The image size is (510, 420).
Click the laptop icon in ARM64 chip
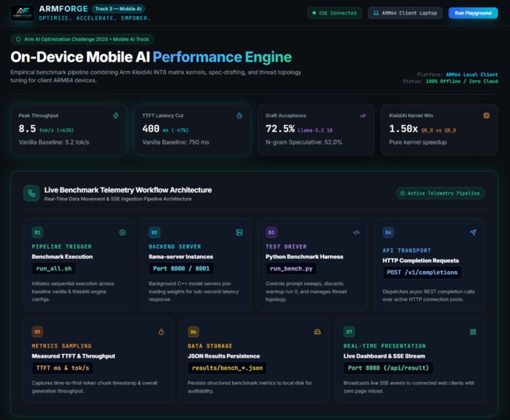click(376, 13)
